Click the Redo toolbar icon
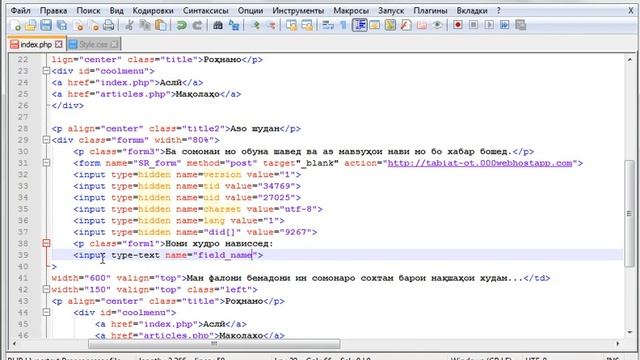The width and height of the screenshot is (640, 360). (197, 26)
